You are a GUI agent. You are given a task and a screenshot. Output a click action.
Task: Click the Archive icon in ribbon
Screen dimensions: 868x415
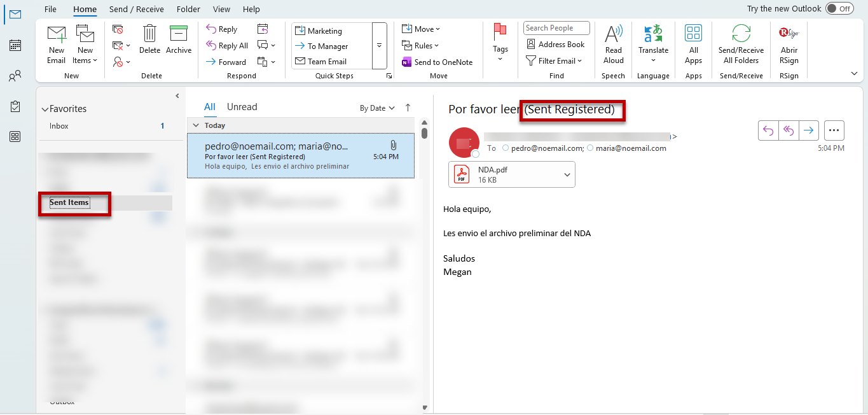click(179, 35)
